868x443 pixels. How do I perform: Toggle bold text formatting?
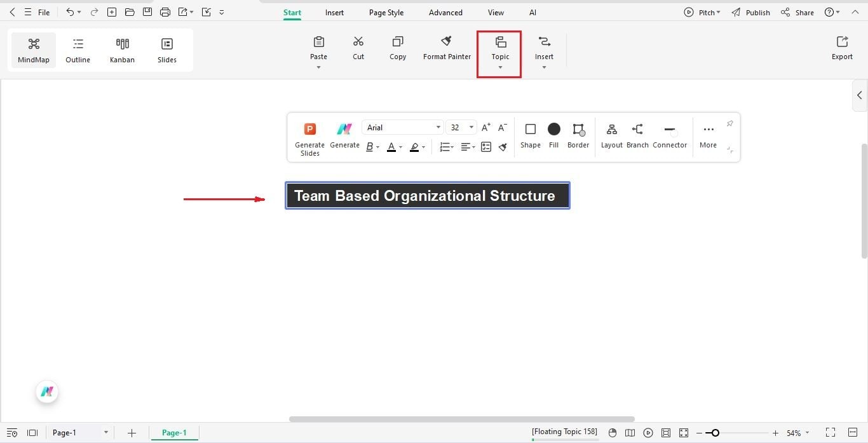369,147
